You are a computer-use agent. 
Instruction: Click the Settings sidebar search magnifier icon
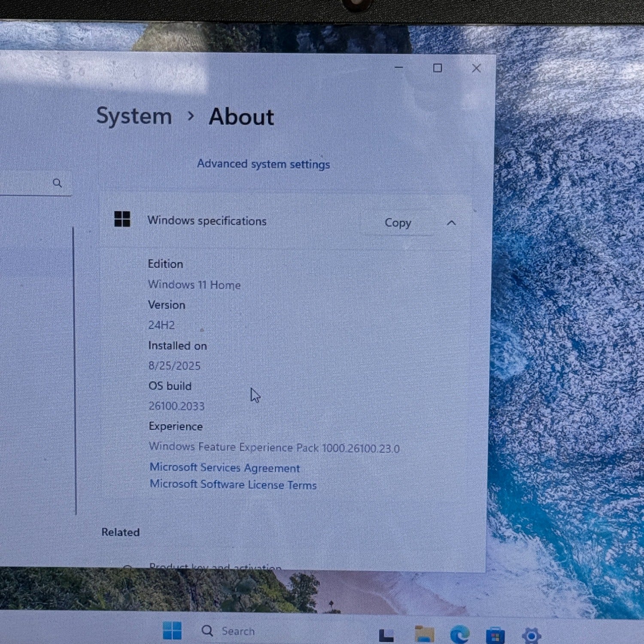point(57,183)
